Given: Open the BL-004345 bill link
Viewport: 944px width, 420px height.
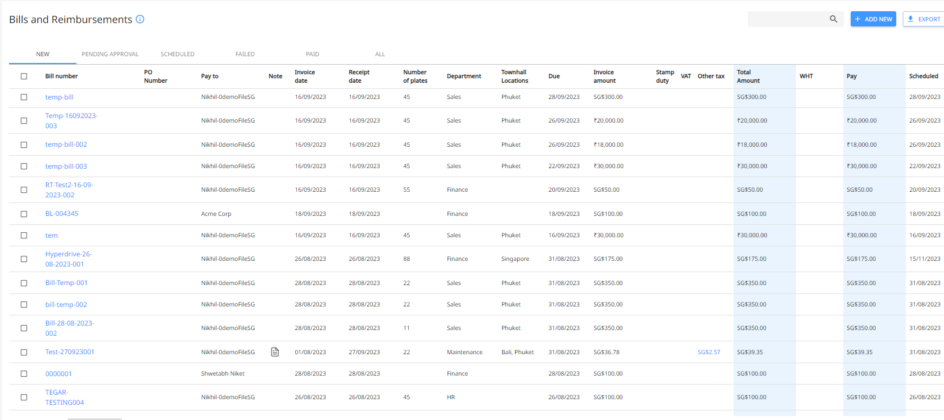Looking at the screenshot, I should coord(61,214).
